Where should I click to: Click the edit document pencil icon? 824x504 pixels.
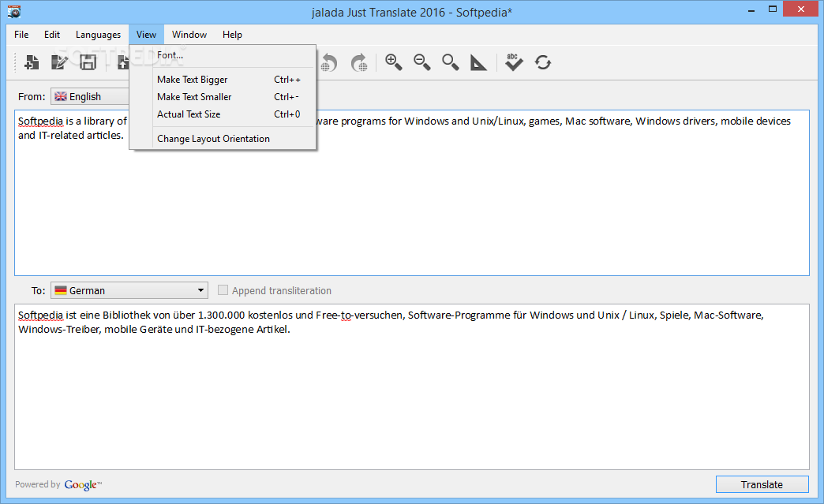(x=59, y=62)
